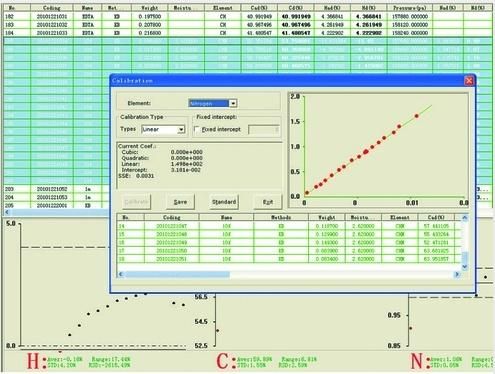Click the Pressure(pa) column header in main table
This screenshot has width=495, height=374.
[410, 8]
